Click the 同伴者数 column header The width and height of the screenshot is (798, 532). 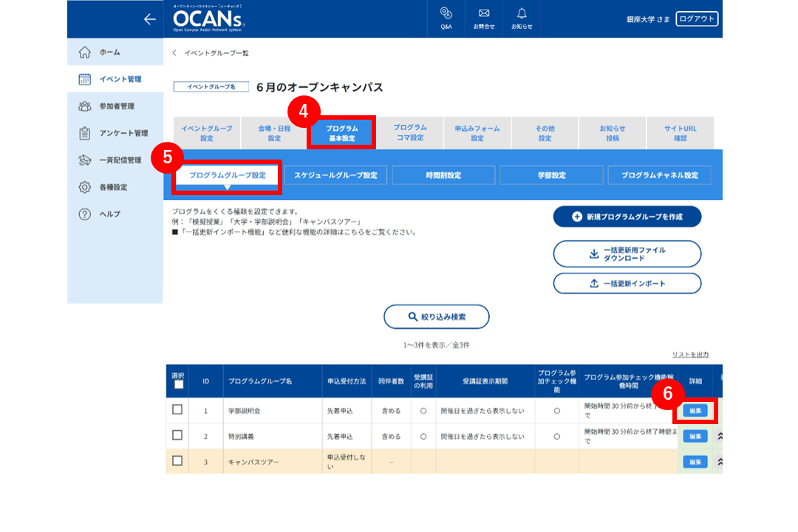click(391, 381)
